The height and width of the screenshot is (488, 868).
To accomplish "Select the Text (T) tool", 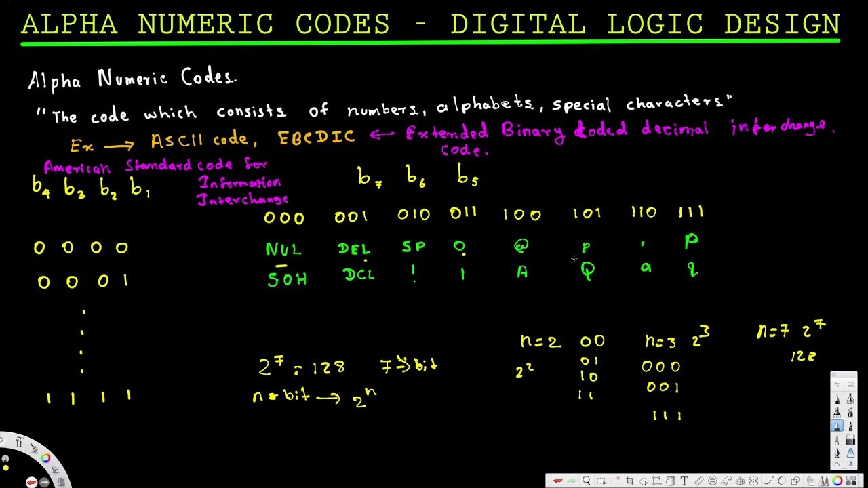I will [x=684, y=481].
